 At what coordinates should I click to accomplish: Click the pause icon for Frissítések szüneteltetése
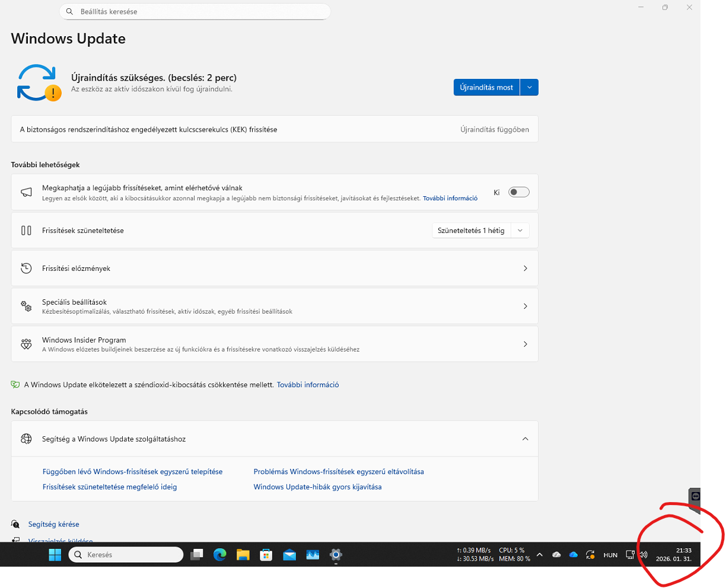26,231
